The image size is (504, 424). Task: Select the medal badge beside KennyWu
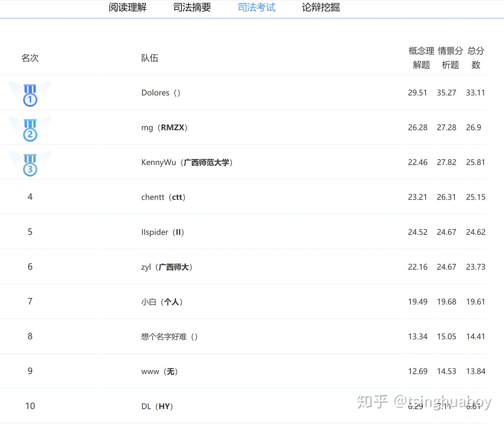[30, 164]
